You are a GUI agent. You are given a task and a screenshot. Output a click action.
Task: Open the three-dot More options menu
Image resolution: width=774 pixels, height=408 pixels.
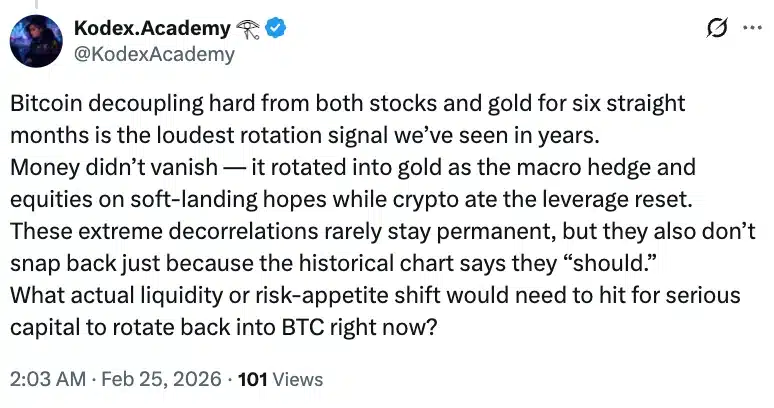point(749,29)
